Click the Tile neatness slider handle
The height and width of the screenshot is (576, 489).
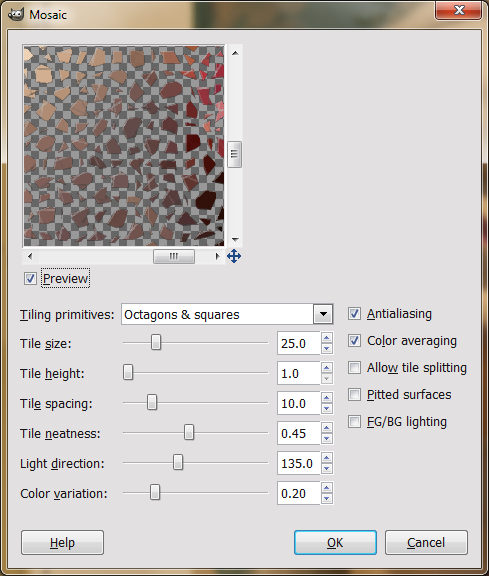tap(189, 433)
